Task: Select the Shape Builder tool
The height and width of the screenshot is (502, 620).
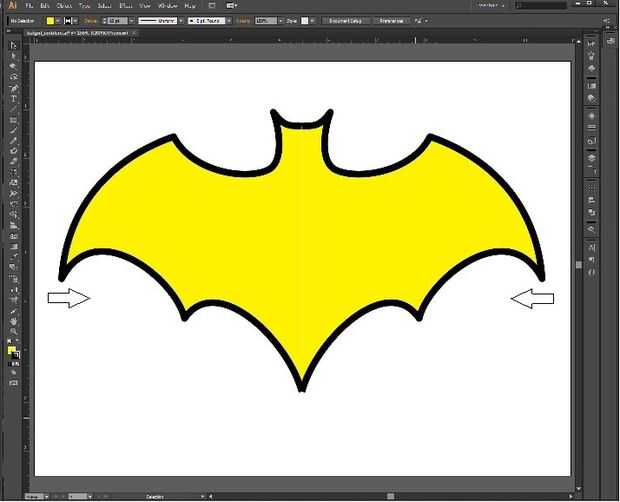Action: coord(13,215)
